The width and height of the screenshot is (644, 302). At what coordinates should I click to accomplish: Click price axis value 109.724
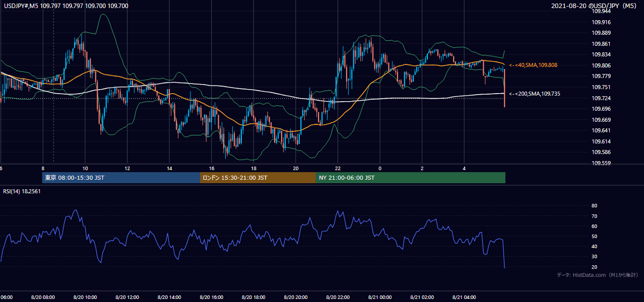tap(602, 98)
